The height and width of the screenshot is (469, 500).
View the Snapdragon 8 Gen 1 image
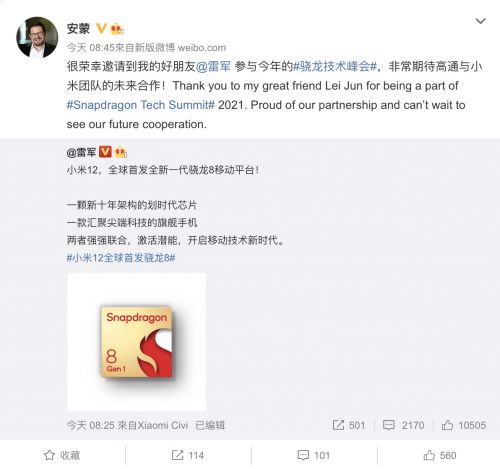137,342
